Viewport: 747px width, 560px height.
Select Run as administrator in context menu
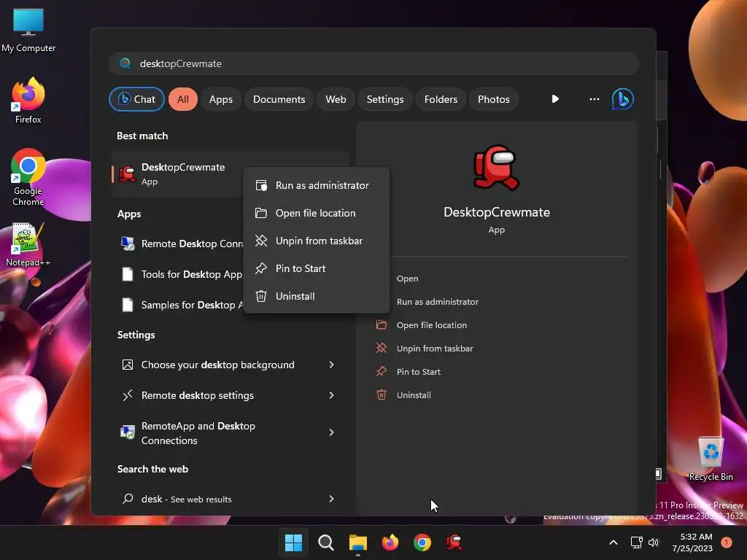click(317, 185)
